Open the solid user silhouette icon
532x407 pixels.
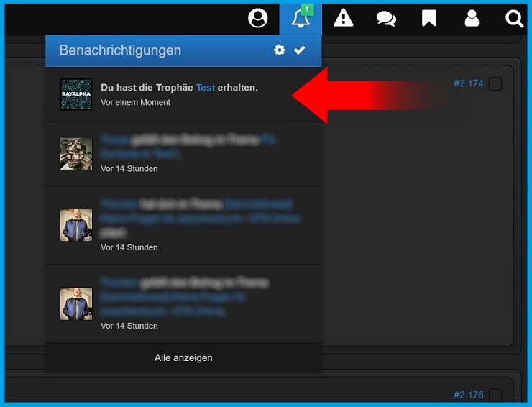472,18
